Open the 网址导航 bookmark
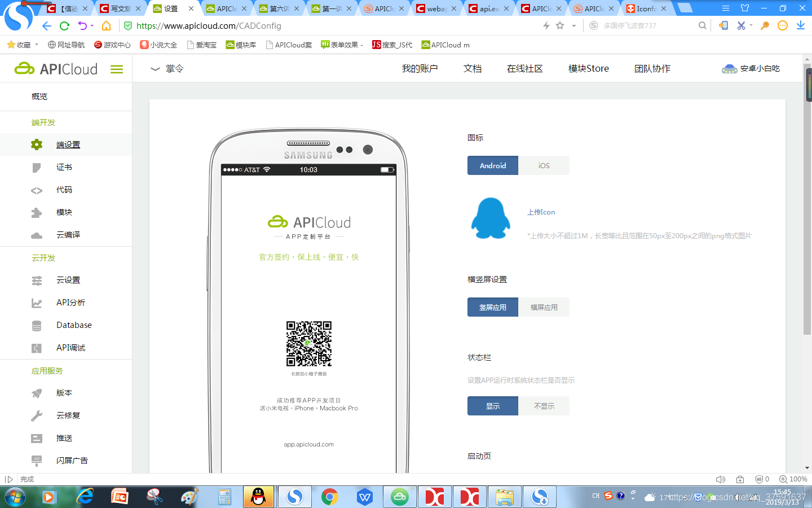This screenshot has height=508, width=812. [x=66, y=45]
